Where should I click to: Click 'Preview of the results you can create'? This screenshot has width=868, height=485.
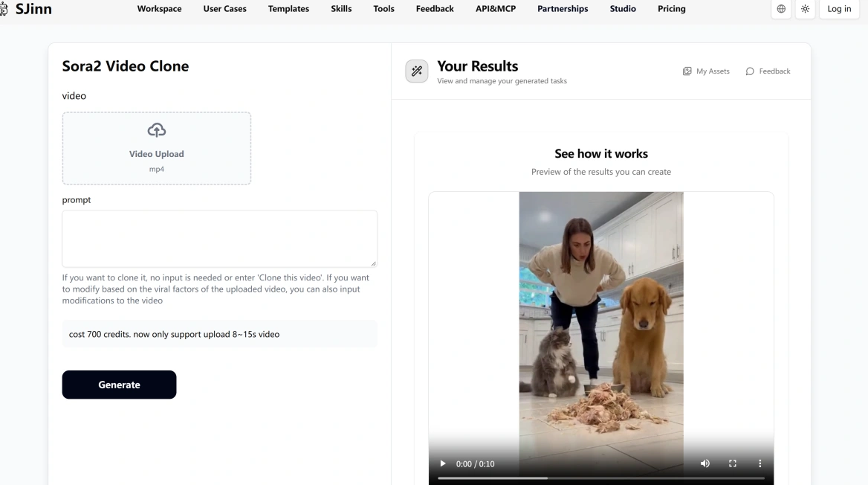tap(601, 172)
